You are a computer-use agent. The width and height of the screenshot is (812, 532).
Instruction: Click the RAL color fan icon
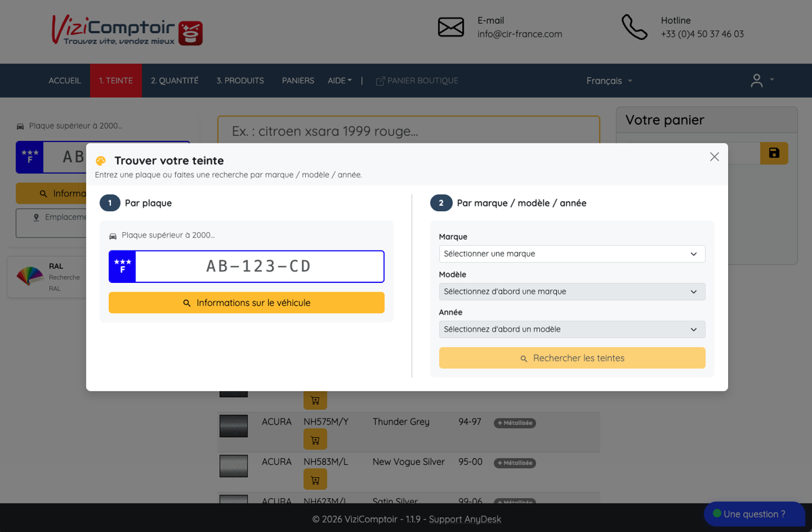coord(30,276)
